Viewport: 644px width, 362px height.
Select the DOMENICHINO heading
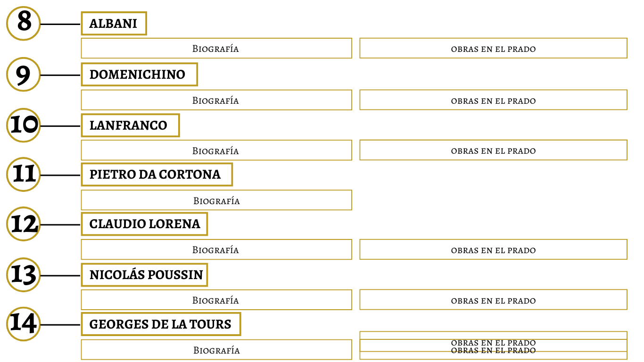coord(139,74)
